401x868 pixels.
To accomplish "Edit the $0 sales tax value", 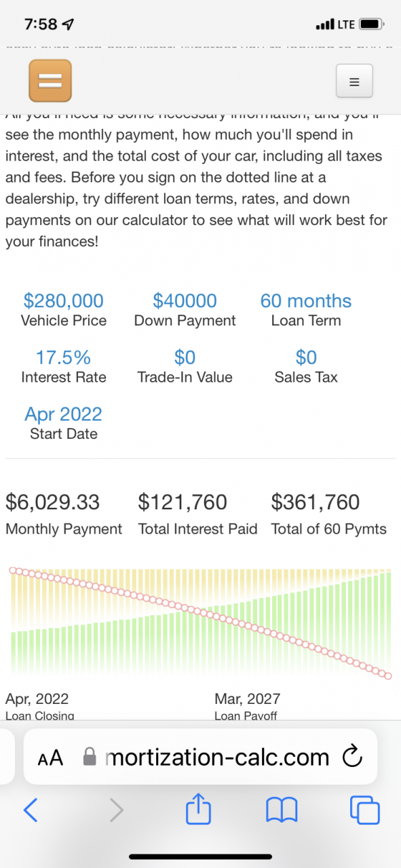I will point(306,357).
